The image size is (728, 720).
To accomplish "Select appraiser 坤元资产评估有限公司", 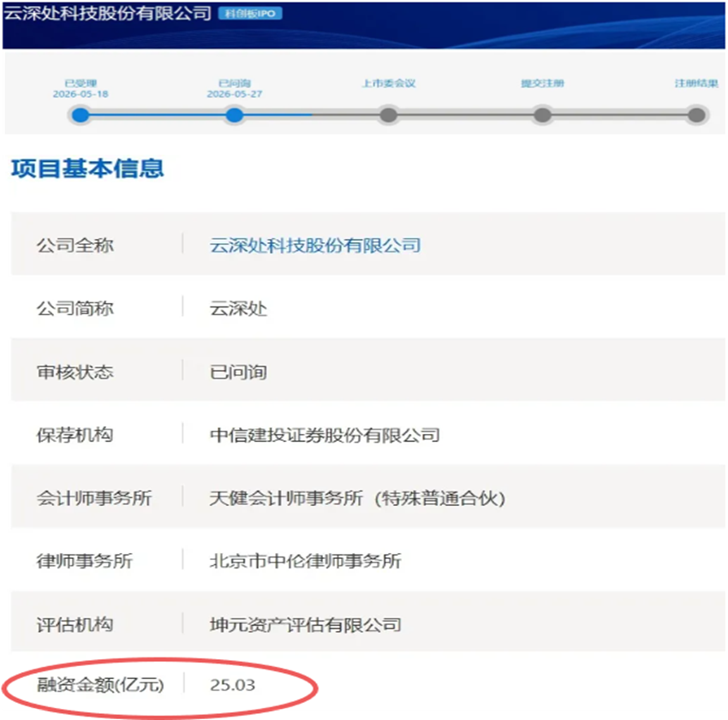I will pos(306,624).
